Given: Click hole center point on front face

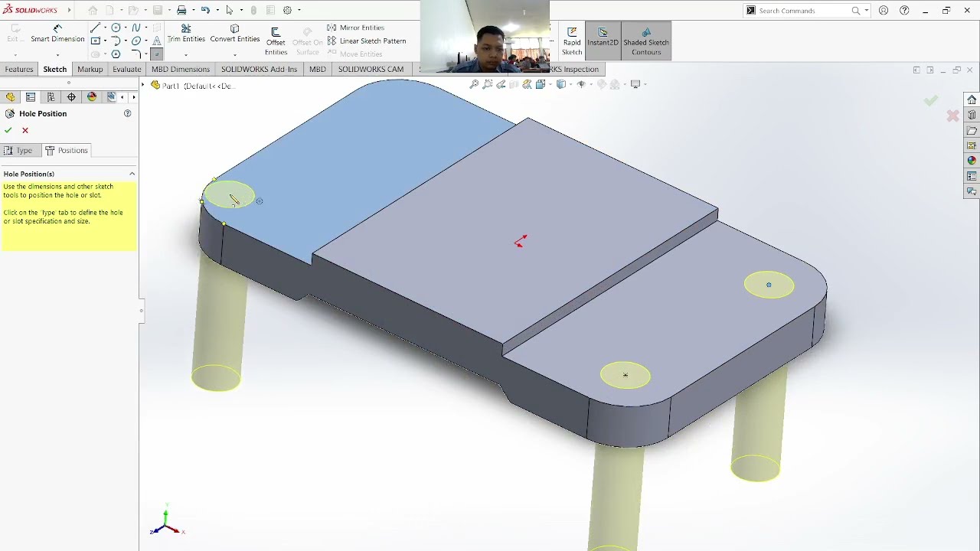Looking at the screenshot, I should [626, 375].
